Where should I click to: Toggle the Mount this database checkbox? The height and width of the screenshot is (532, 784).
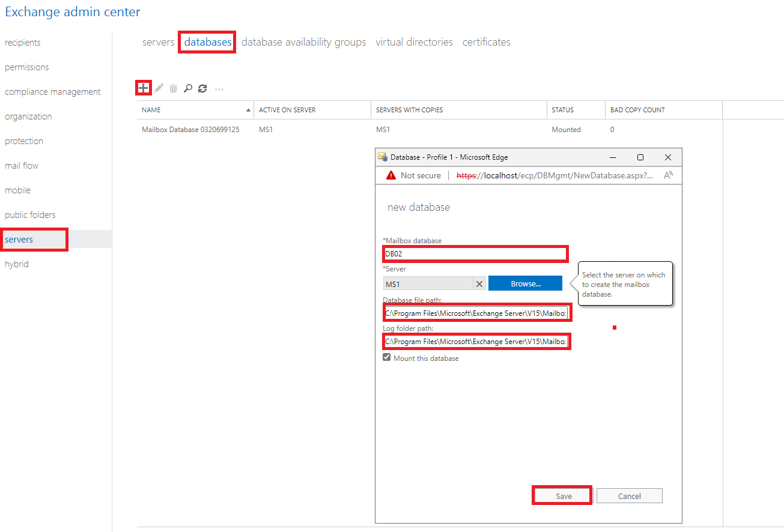pyautogui.click(x=387, y=357)
